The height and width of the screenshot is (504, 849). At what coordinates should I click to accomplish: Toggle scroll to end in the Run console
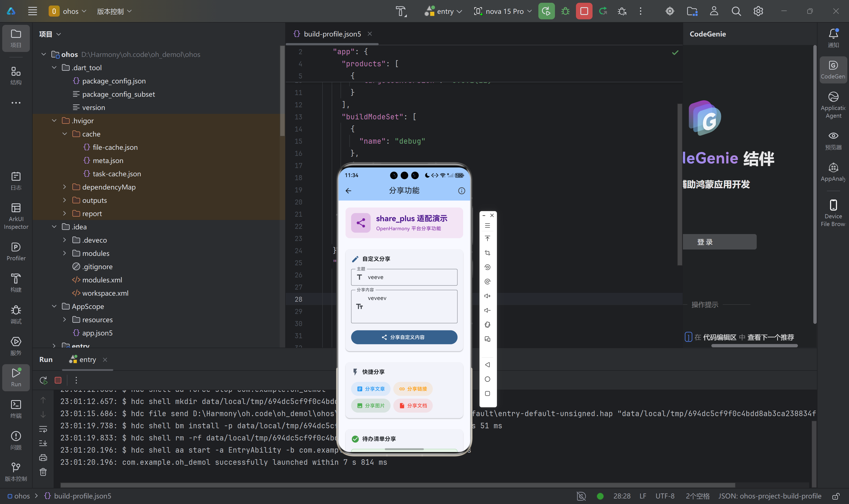[43, 443]
